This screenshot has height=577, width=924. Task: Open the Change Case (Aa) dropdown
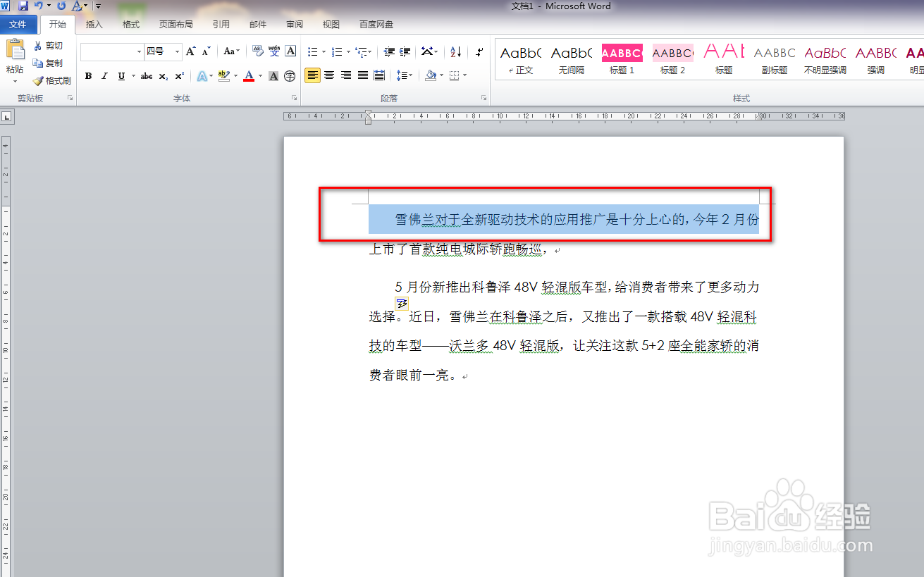click(x=231, y=51)
